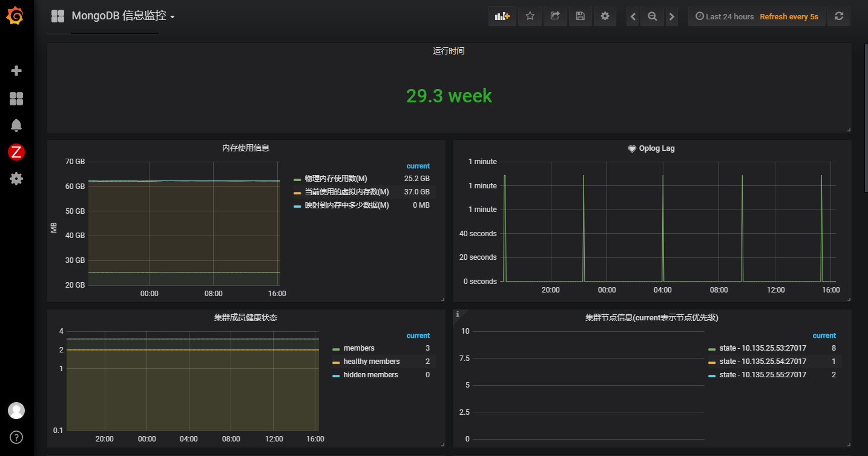Open the Alerting bell icon
This screenshot has height=456, width=868.
(x=16, y=125)
